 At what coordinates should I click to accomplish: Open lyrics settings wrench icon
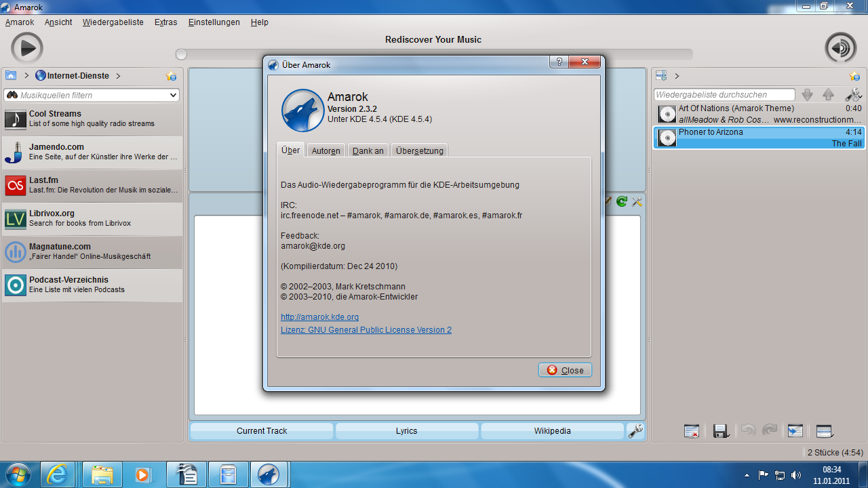[x=636, y=201]
